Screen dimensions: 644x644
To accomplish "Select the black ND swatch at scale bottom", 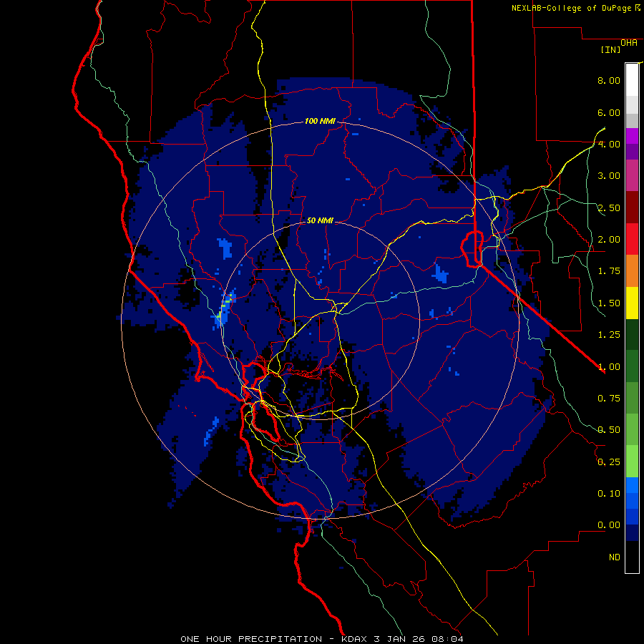I will click(x=632, y=557).
